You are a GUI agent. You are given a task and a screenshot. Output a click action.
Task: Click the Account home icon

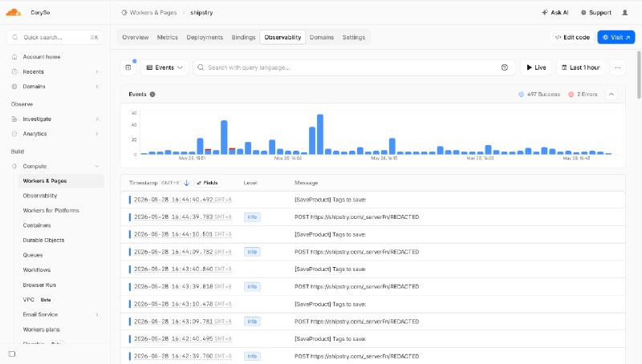tap(14, 57)
